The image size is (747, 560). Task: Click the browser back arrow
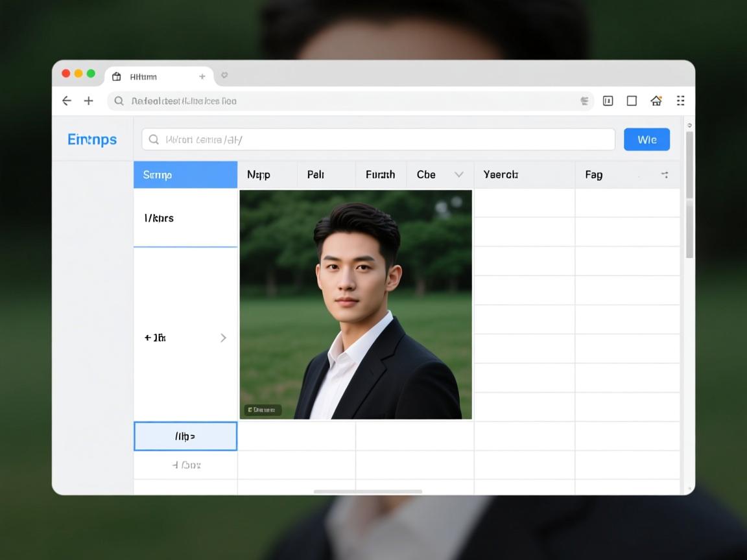click(x=67, y=100)
